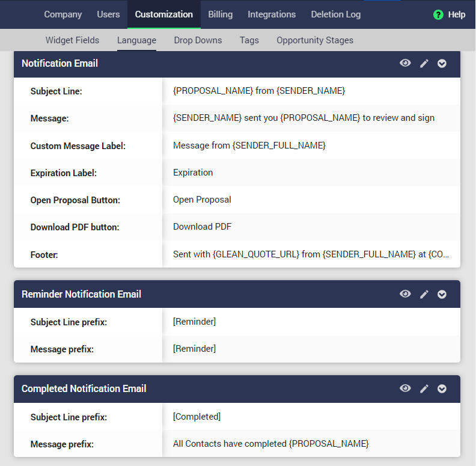Open the Drop Downs sub-tab
This screenshot has width=476, height=466.
(198, 40)
